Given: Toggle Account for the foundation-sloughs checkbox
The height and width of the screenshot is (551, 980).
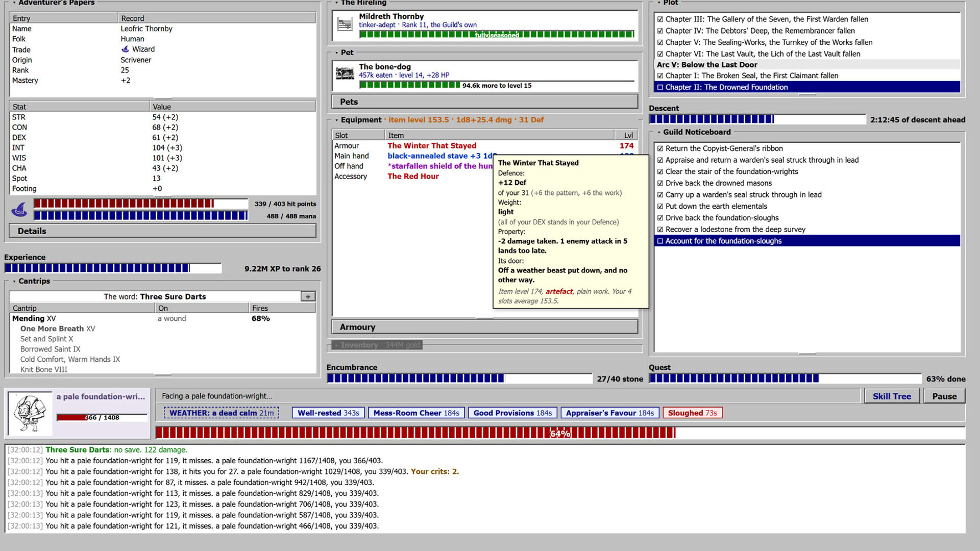Looking at the screenshot, I should 660,241.
